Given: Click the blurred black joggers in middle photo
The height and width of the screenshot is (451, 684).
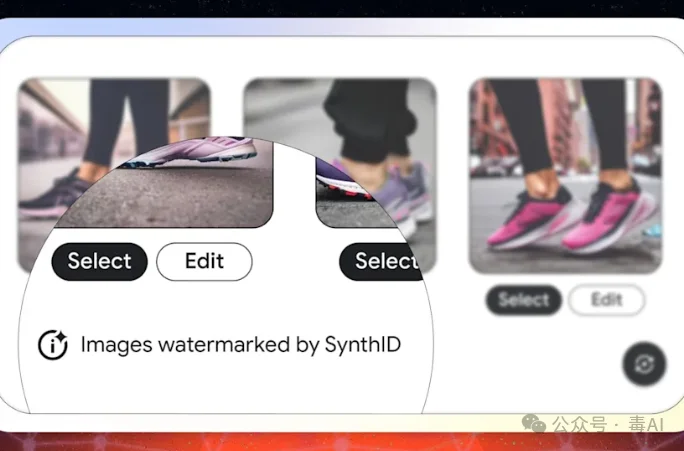Looking at the screenshot, I should tap(369, 118).
